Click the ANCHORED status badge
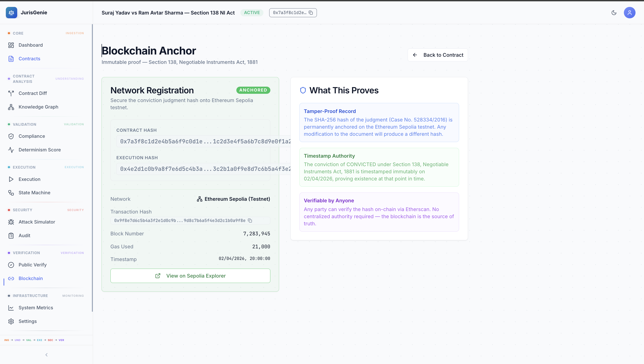The height and width of the screenshot is (364, 644). (x=253, y=90)
